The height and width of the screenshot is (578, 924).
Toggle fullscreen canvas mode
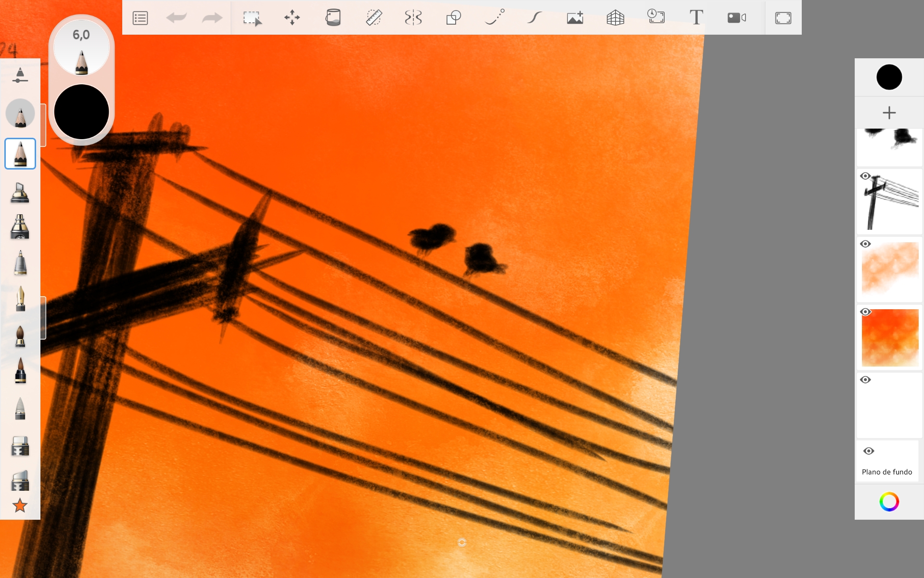tap(783, 18)
